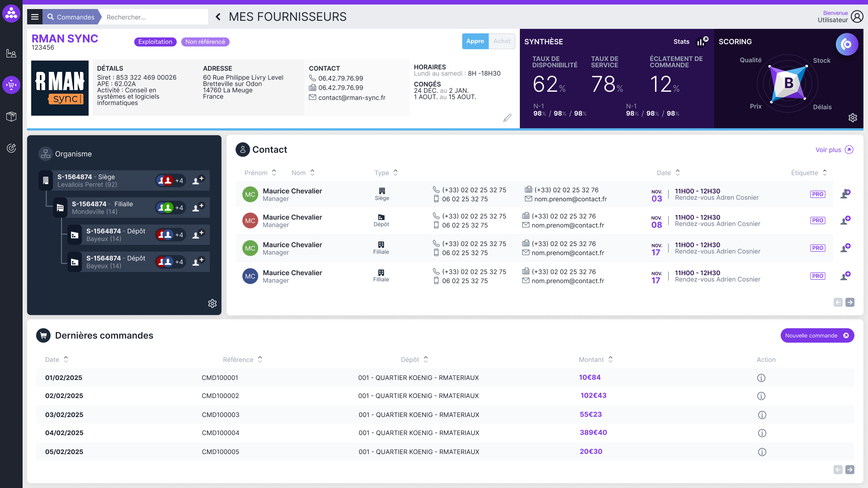This screenshot has width=868, height=488.
Task: Switch to the Achat toggle
Action: [x=502, y=41]
